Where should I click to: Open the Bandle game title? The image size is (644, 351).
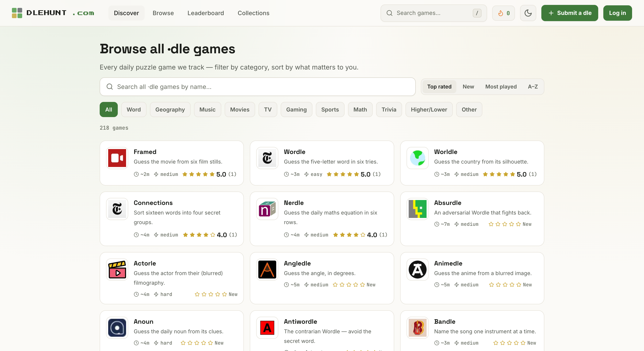(x=444, y=321)
